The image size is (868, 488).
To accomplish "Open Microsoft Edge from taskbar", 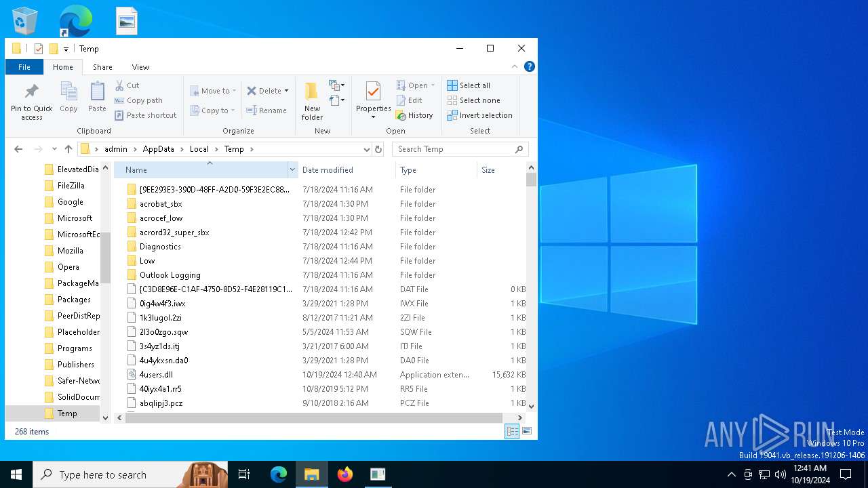I will [x=279, y=474].
